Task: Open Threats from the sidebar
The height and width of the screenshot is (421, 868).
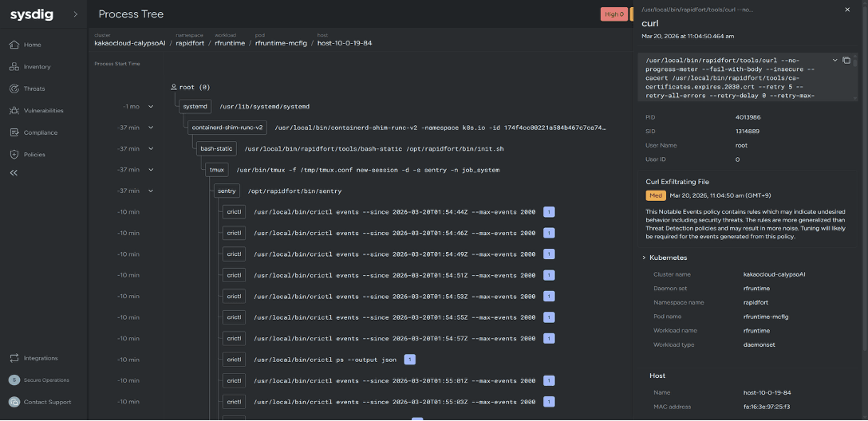Action: pos(34,89)
